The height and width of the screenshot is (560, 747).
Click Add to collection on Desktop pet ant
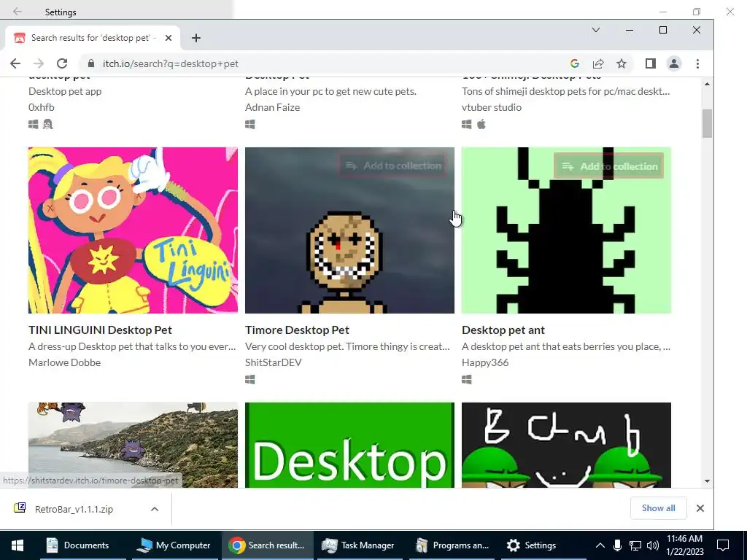click(x=609, y=166)
